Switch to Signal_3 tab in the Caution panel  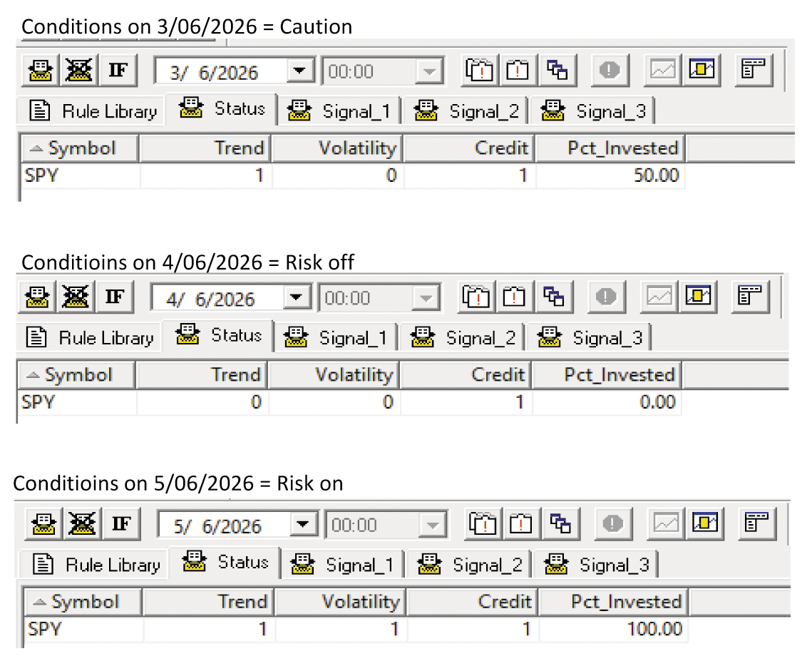(x=593, y=111)
